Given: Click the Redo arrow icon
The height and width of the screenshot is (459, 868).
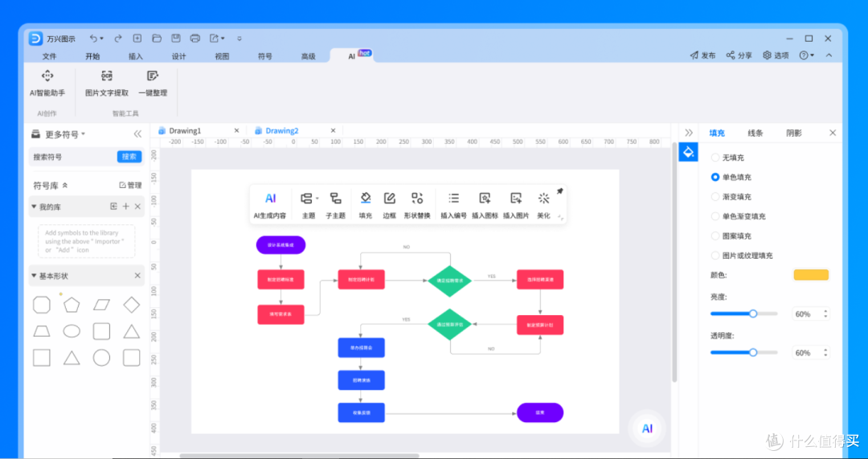Looking at the screenshot, I should tap(118, 39).
